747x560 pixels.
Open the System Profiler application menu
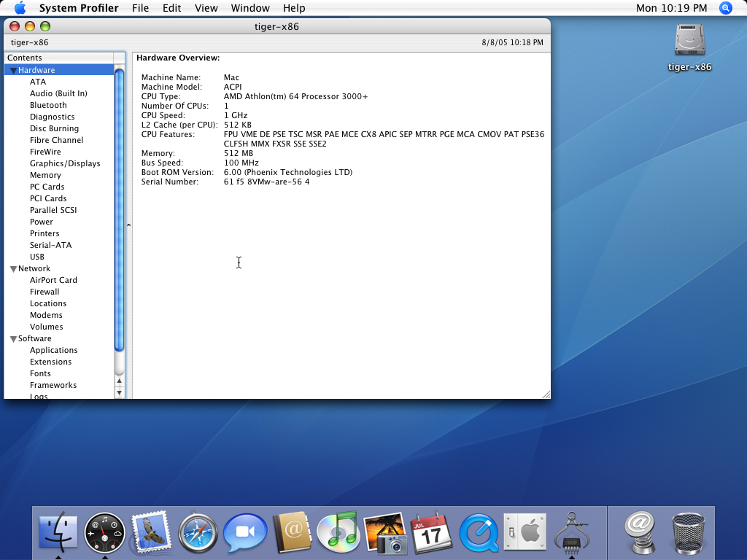coord(79,8)
